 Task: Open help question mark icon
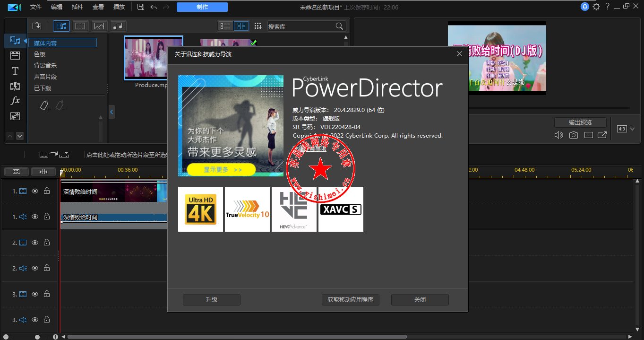coord(608,7)
